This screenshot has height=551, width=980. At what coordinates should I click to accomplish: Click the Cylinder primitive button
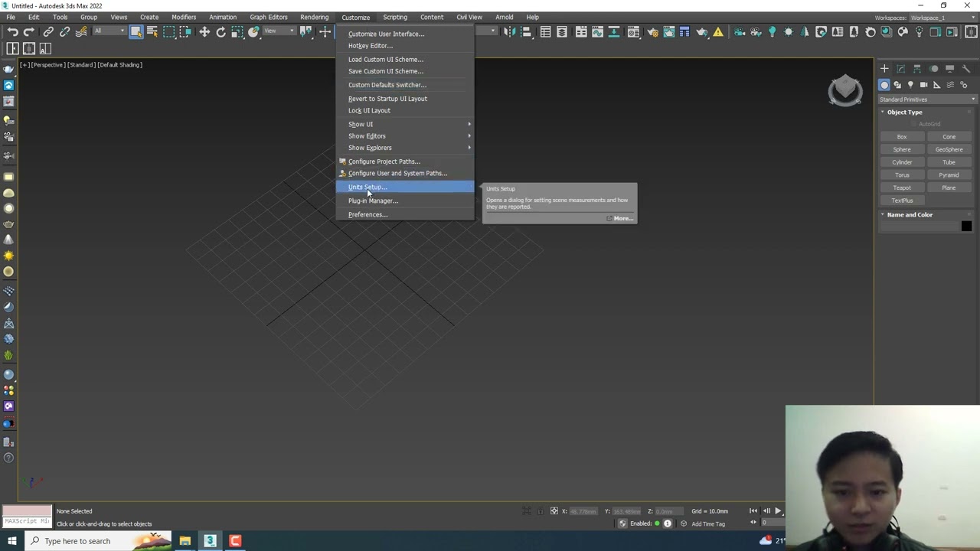(902, 162)
